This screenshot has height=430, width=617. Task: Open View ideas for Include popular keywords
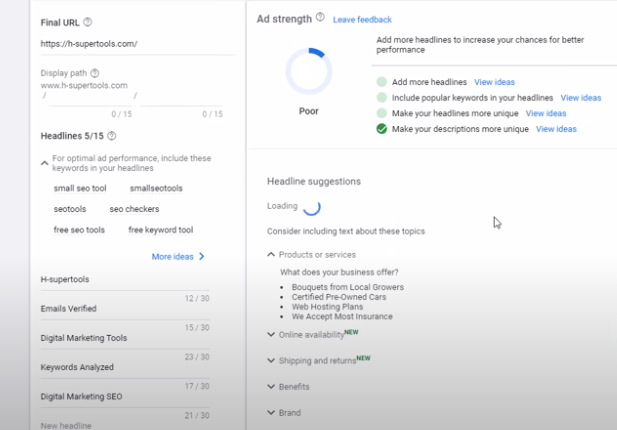pos(581,98)
